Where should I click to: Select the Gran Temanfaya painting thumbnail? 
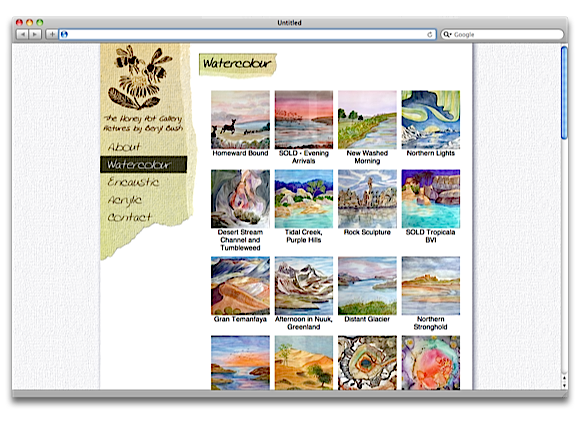point(240,286)
